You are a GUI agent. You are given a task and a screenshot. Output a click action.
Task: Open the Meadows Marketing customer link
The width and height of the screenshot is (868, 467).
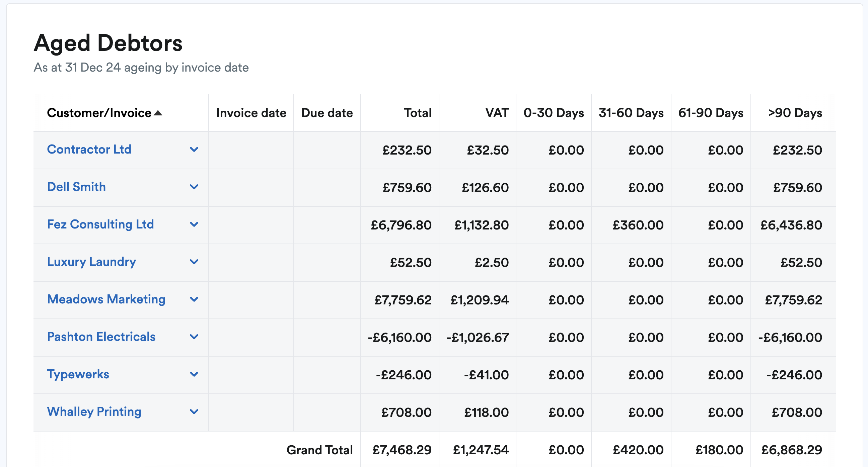tap(106, 299)
